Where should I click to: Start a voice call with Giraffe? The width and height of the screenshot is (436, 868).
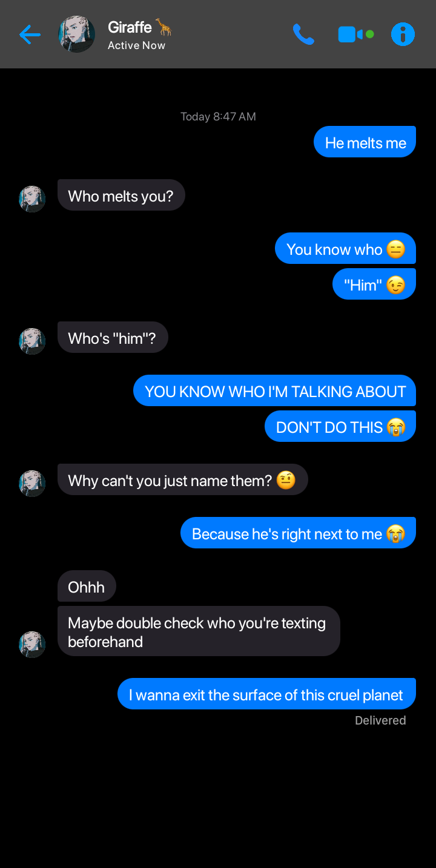[x=303, y=35]
